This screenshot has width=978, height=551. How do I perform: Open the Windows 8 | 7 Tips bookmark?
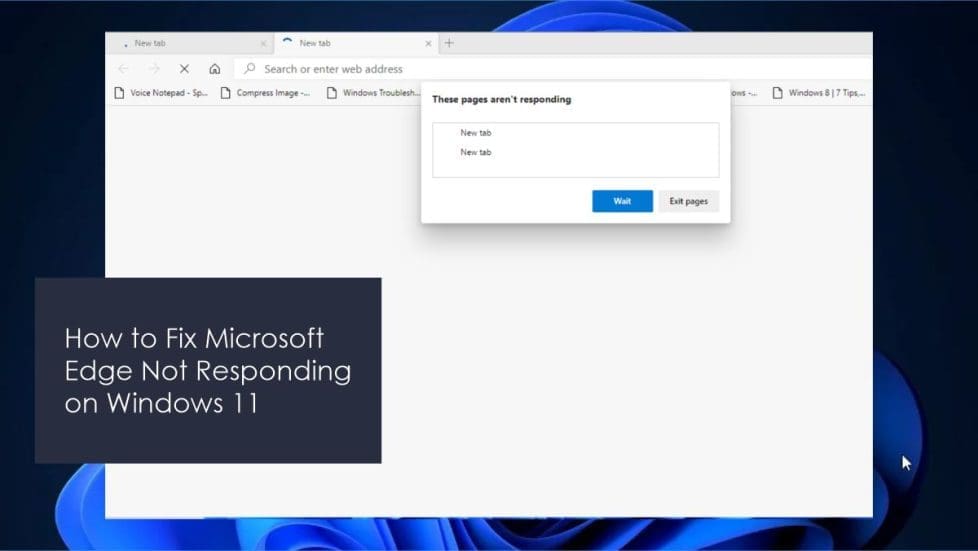tap(819, 93)
